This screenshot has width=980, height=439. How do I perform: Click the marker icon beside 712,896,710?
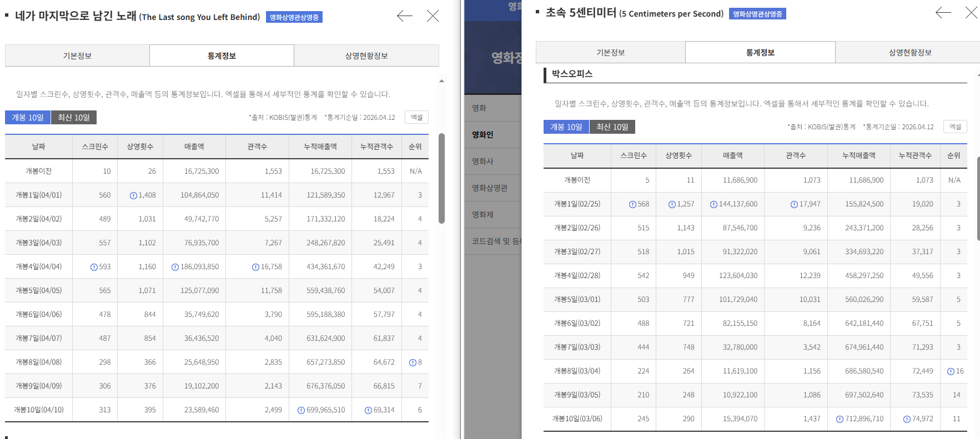840,419
